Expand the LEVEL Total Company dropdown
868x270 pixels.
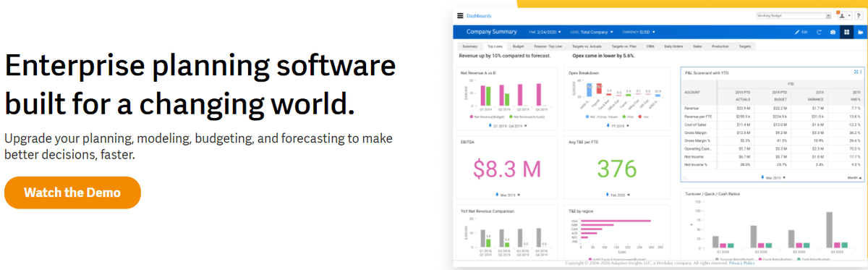click(x=592, y=32)
